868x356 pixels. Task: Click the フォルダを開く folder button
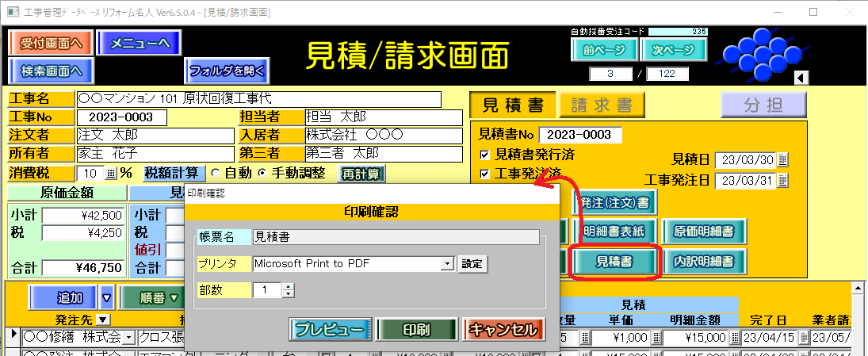click(226, 71)
